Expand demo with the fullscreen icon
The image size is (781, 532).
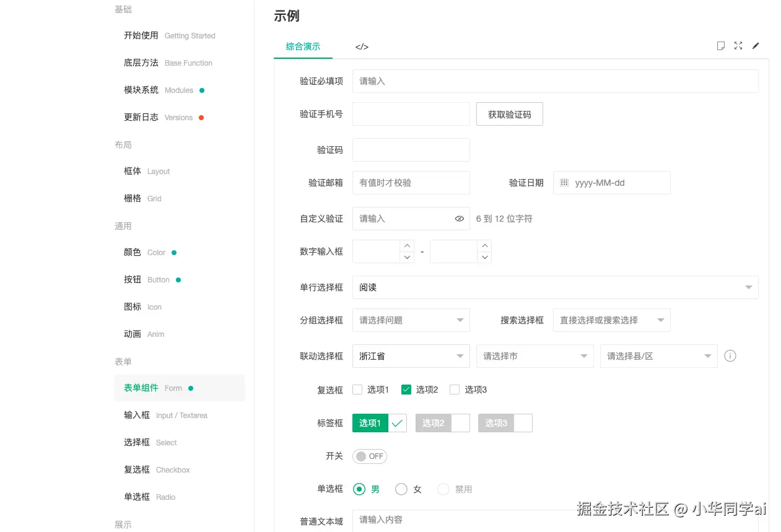[x=738, y=46]
